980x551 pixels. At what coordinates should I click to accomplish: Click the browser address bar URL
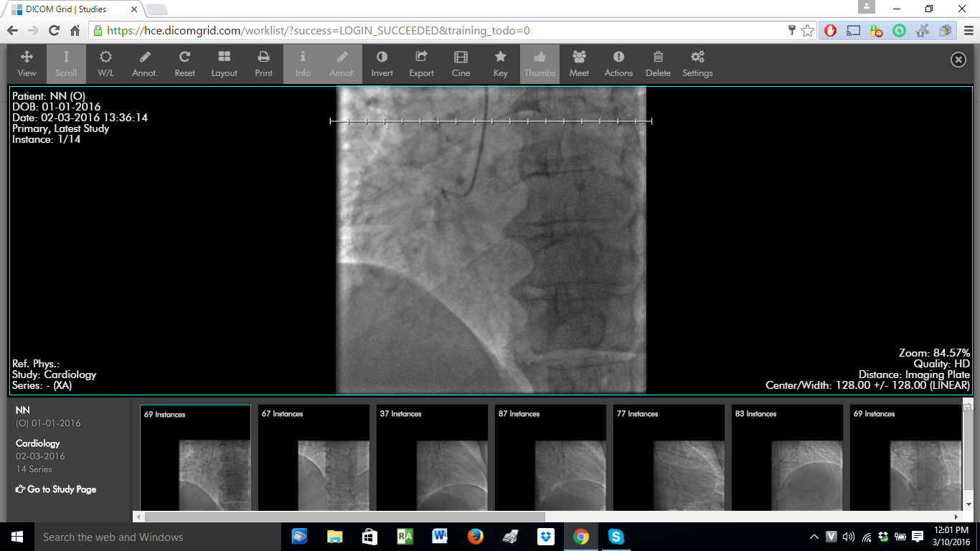click(318, 31)
